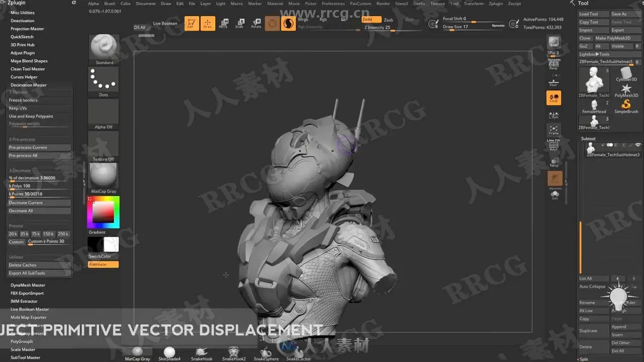
Task: Click the Solo mode icon
Action: click(555, 195)
